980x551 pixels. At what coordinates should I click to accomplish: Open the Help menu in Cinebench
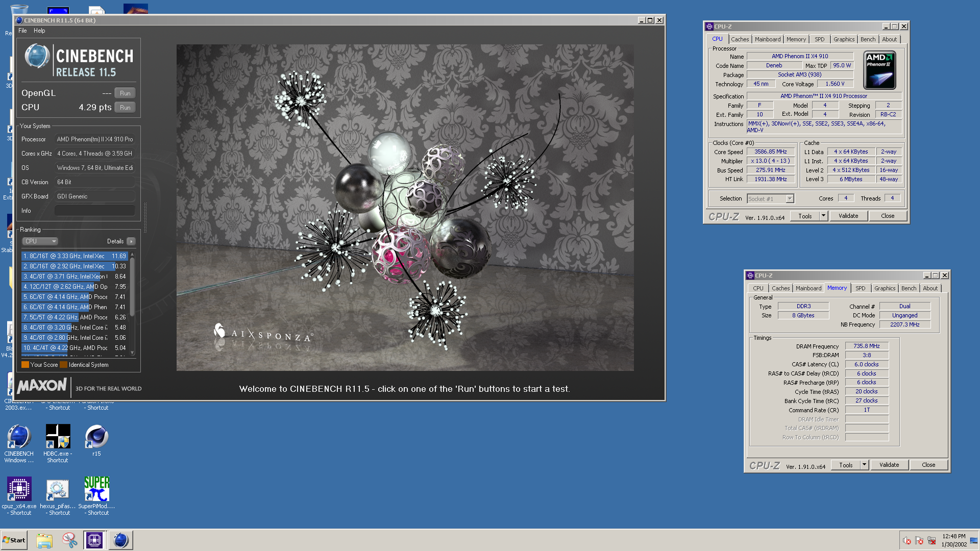pyautogui.click(x=39, y=31)
